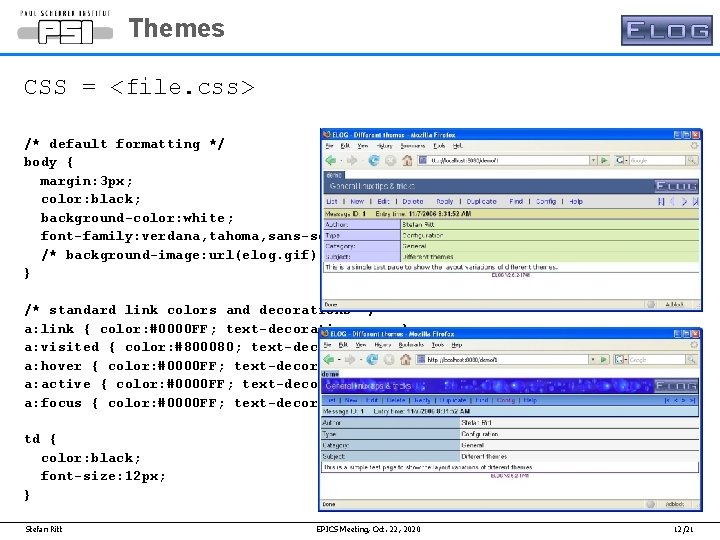Click Reload icon in the blue starry-theme Firefox window
Image resolution: width=720 pixels, height=540 pixels.
tap(372, 360)
